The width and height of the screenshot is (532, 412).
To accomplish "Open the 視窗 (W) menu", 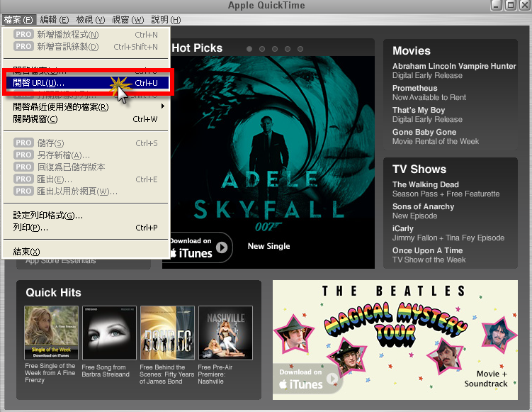I will tap(128, 20).
